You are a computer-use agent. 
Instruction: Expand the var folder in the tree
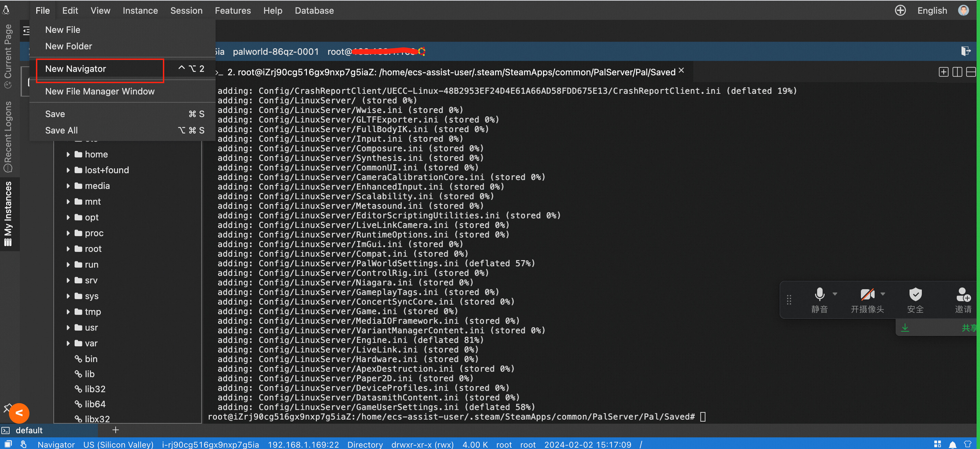(68, 343)
